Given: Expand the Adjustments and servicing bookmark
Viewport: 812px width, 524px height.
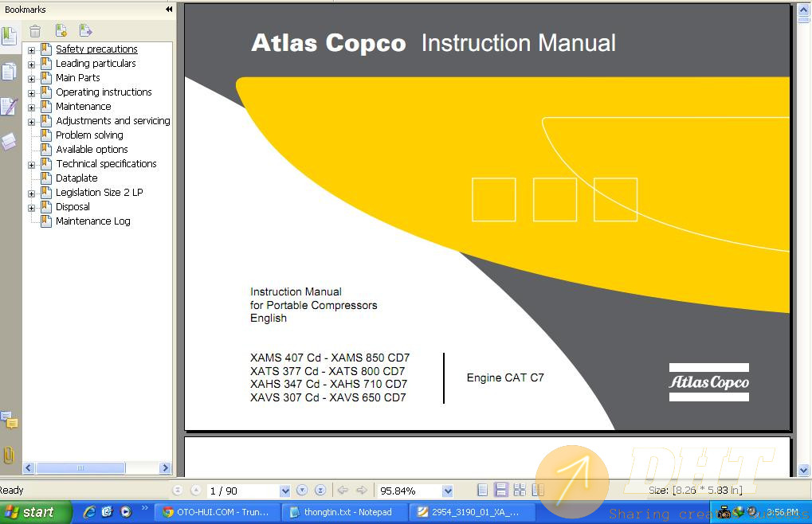Looking at the screenshot, I should click(x=32, y=122).
